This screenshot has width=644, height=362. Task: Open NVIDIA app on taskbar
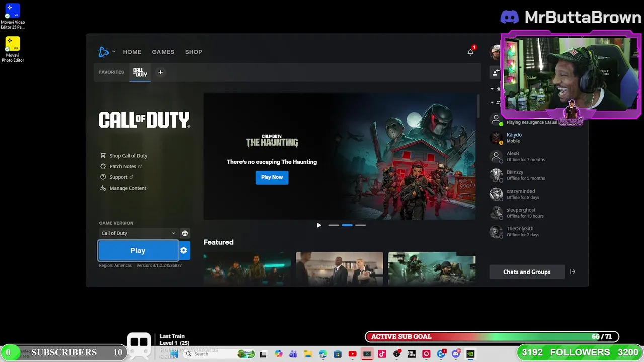(470, 354)
